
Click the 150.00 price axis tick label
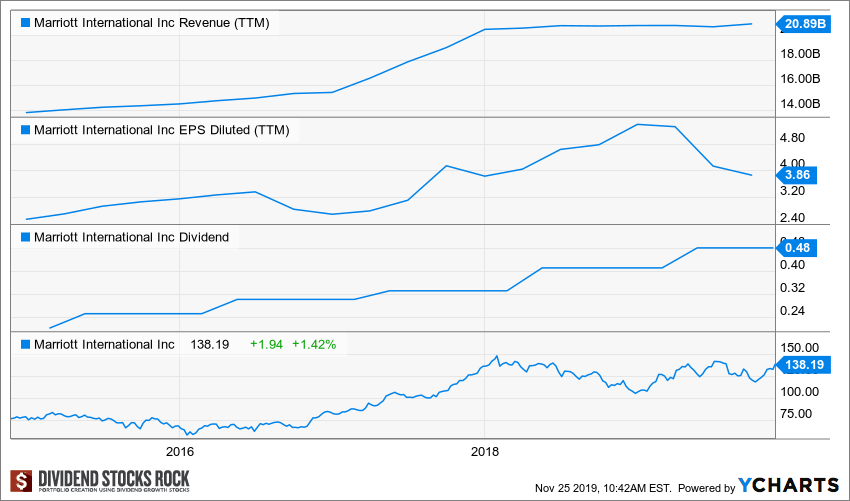(x=802, y=346)
